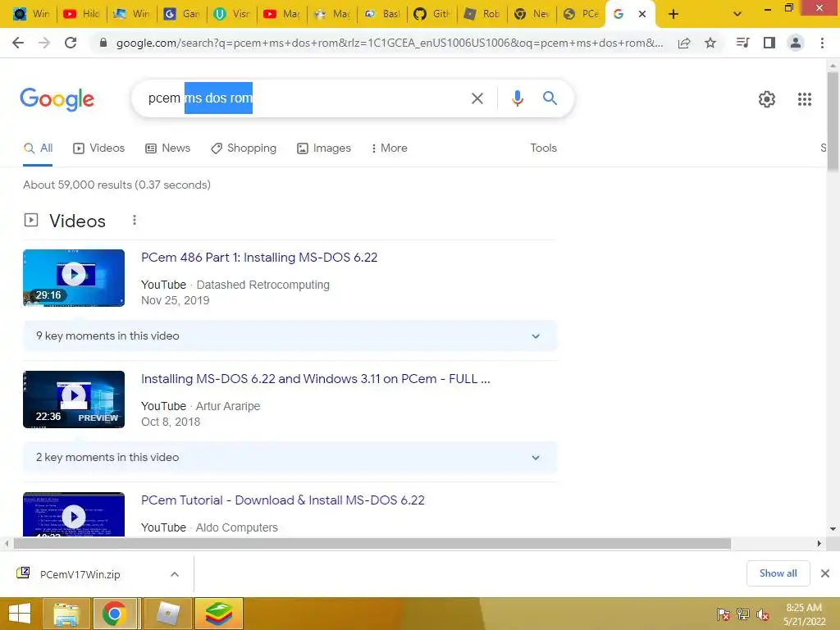Image resolution: width=840 pixels, height=630 pixels.
Task: Click the vertical scrollbar down arrow
Action: pos(833,529)
